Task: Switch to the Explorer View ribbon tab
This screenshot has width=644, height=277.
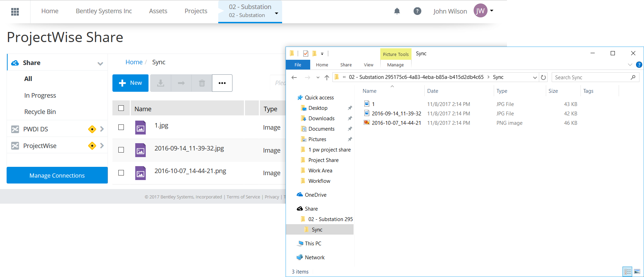Action: click(368, 65)
